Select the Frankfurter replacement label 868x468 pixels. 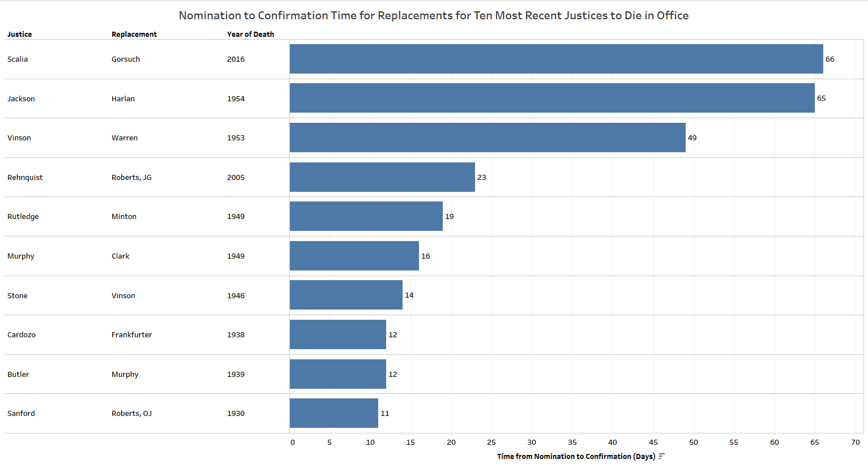131,334
